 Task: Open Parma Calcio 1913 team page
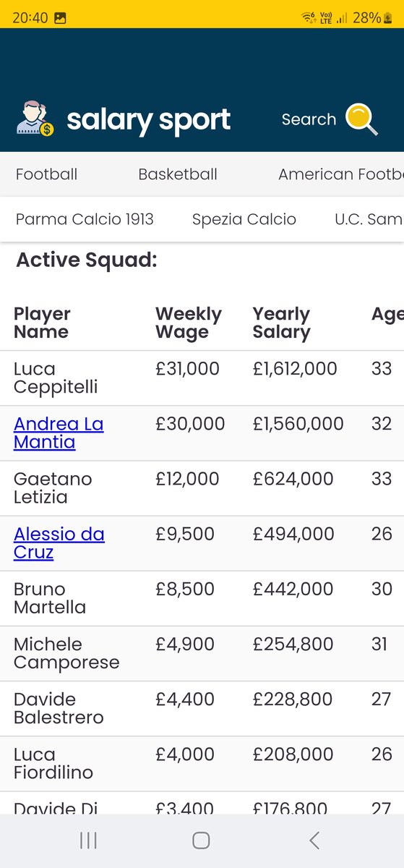coord(85,219)
